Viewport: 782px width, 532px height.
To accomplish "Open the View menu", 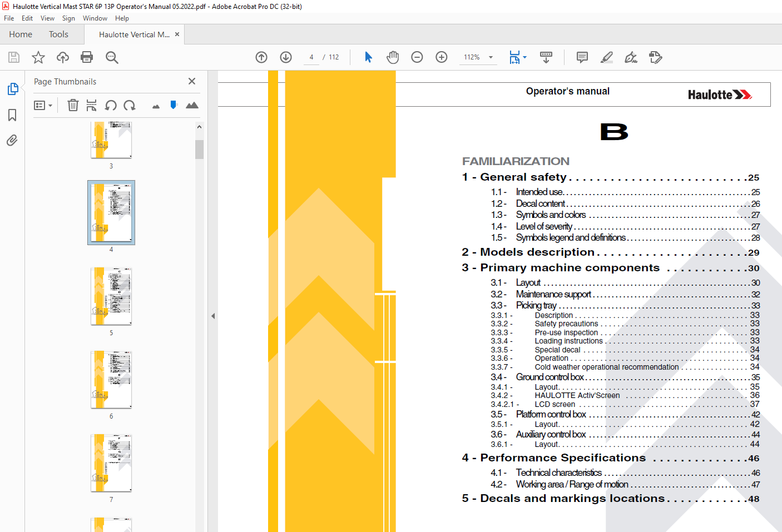I will tap(47, 18).
